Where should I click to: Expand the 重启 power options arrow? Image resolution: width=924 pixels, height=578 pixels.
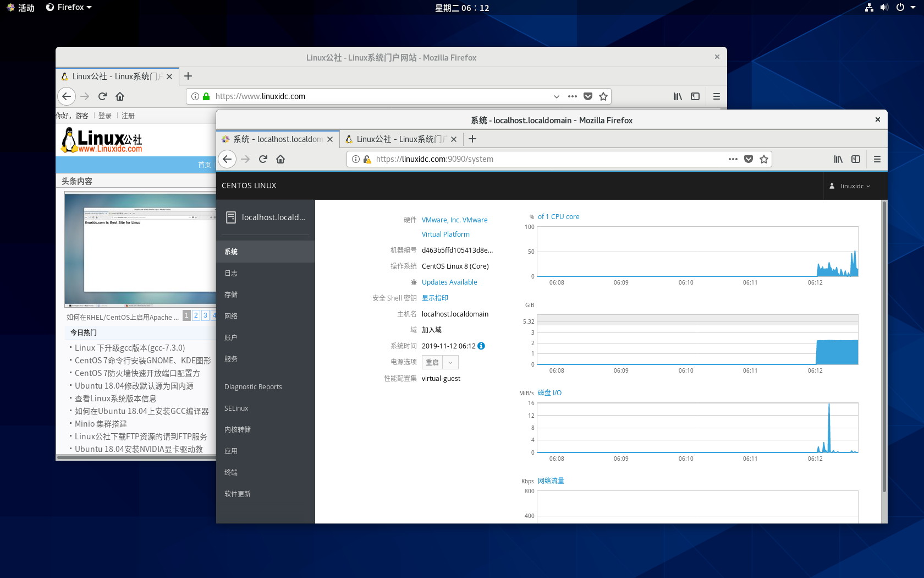pyautogui.click(x=450, y=362)
